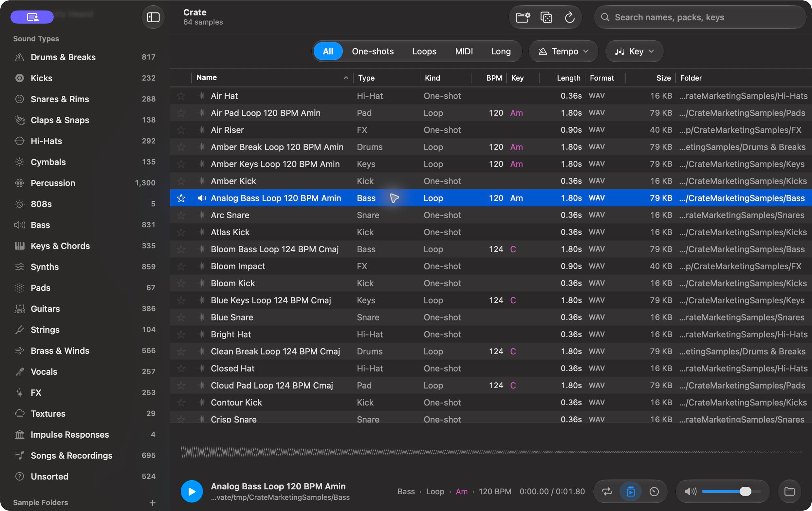Focus the search names, packs, keys field

tap(700, 17)
